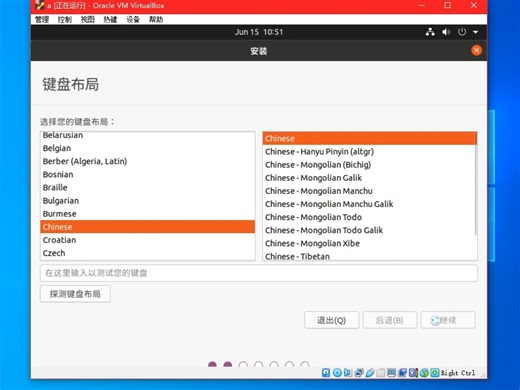The width and height of the screenshot is (520, 390).
Task: Select Chinese in the left language list
Action: [148, 227]
